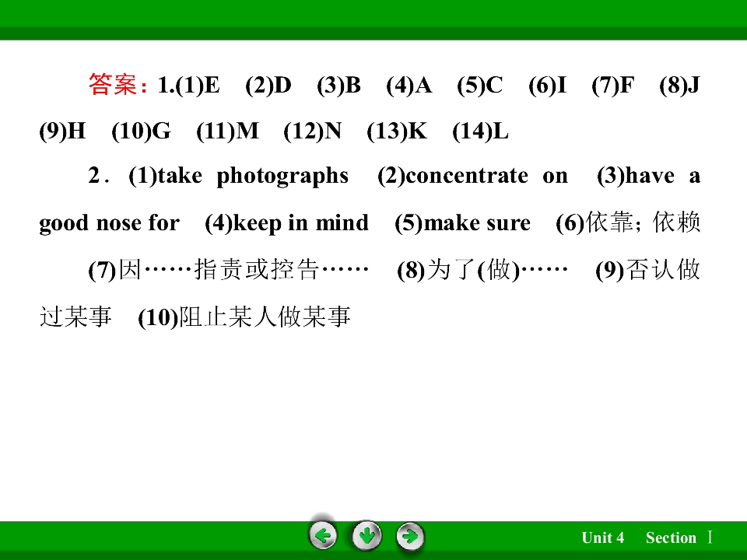Click answer (10)G in second row
The width and height of the screenshot is (747, 560).
pos(141,131)
